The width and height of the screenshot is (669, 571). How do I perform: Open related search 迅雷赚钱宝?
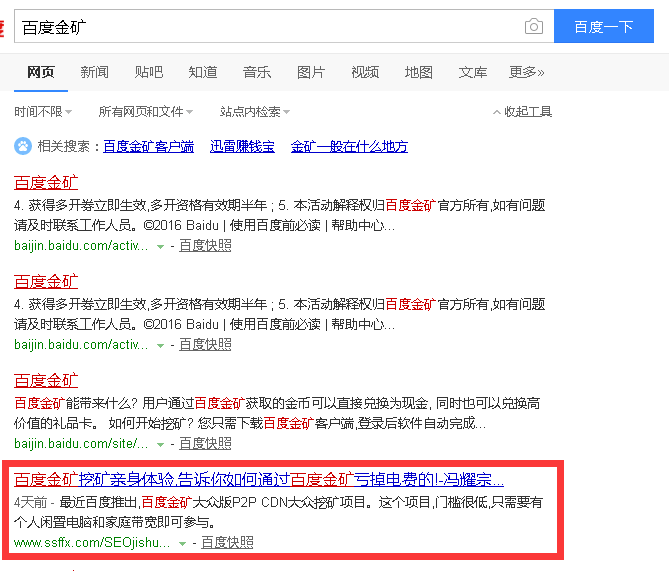[242, 146]
